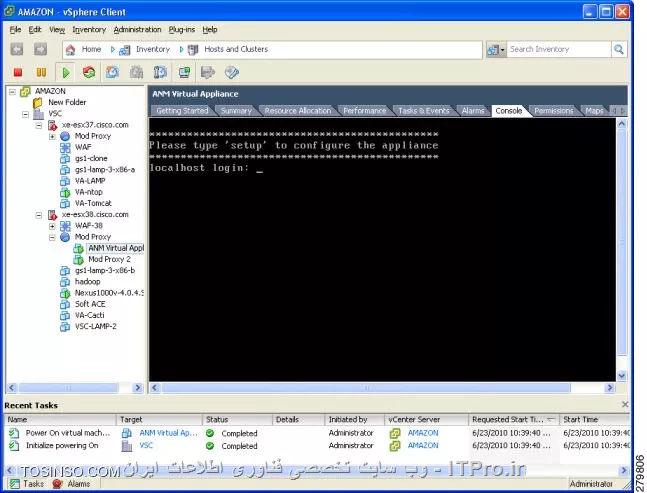This screenshot has width=647, height=493.
Task: Click the Alarms icon in status bar
Action: point(57,484)
